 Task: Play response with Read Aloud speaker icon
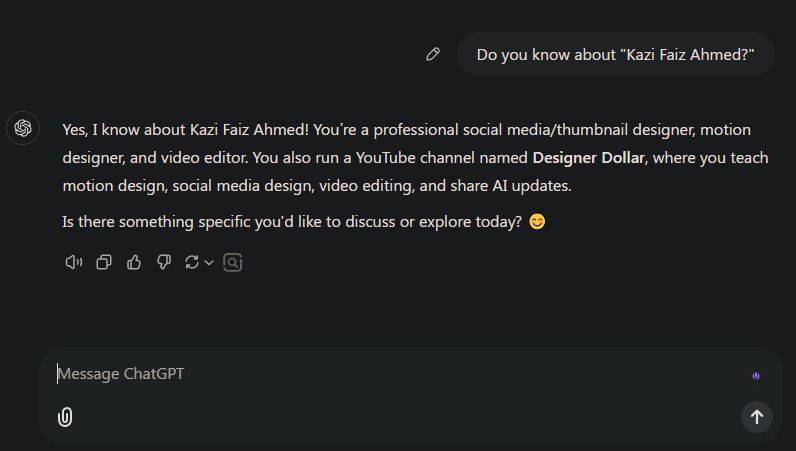coord(74,262)
